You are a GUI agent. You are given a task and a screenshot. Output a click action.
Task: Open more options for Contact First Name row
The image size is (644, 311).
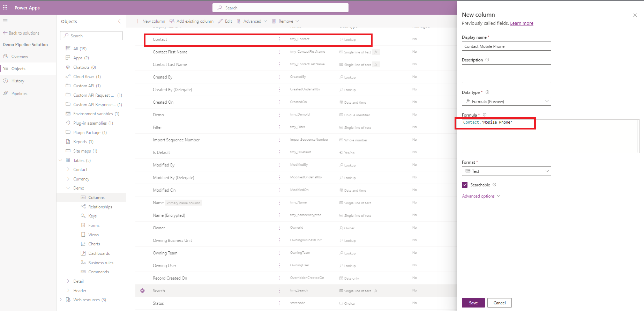[x=279, y=52]
